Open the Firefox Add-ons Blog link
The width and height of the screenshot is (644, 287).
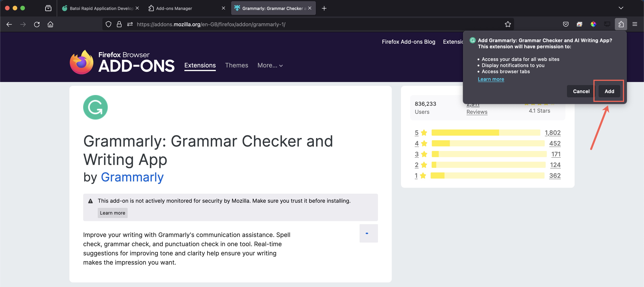pos(408,42)
